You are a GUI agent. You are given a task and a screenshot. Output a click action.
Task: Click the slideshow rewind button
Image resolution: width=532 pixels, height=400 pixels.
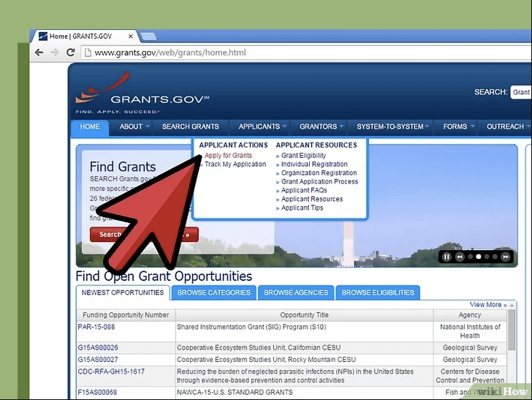click(x=459, y=257)
